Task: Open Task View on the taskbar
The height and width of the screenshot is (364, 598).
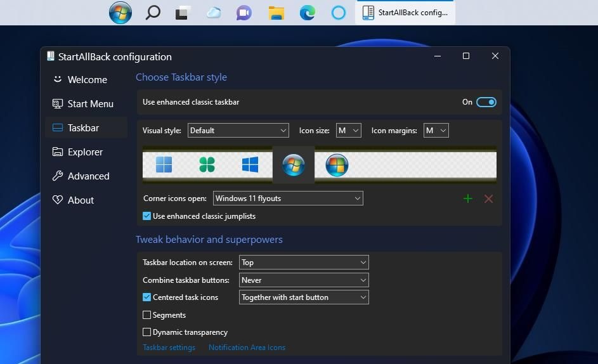Action: 183,13
